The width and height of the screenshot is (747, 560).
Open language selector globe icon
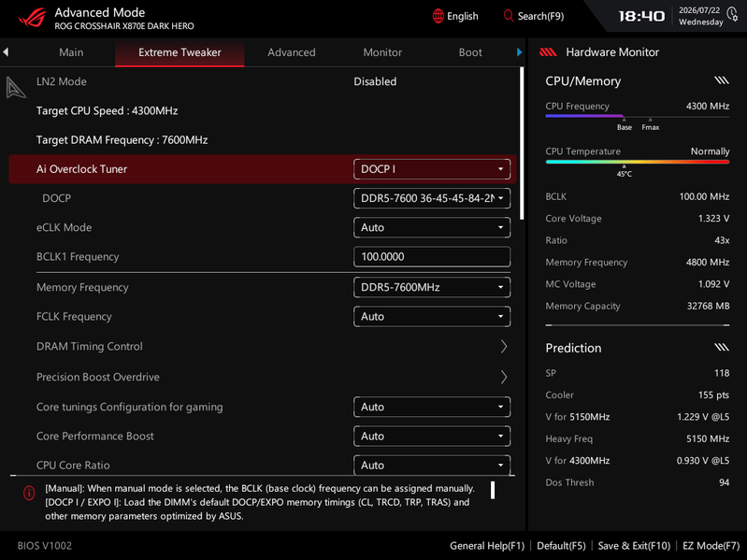tap(438, 16)
